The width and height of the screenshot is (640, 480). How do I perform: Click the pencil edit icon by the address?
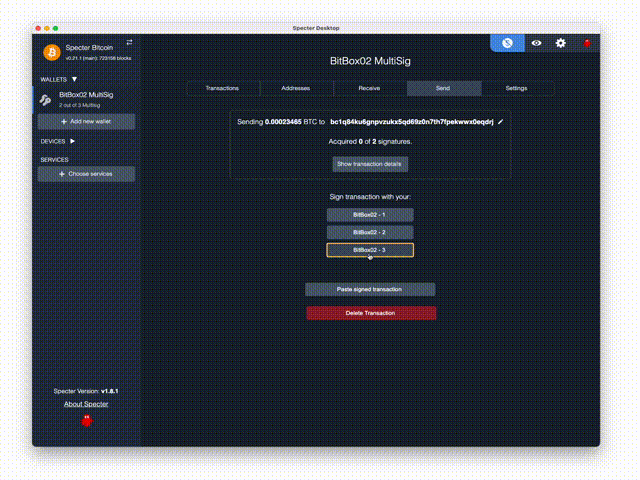[501, 122]
